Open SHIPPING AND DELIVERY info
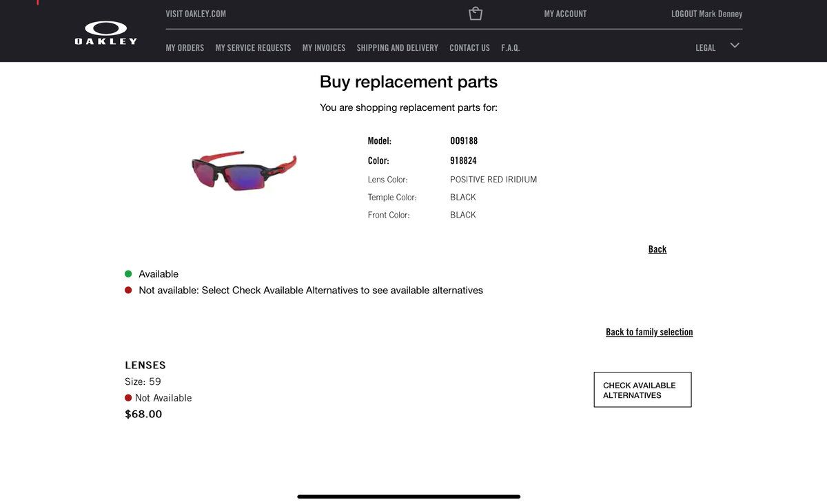Screen dimensions: 827x504 [x=397, y=48]
